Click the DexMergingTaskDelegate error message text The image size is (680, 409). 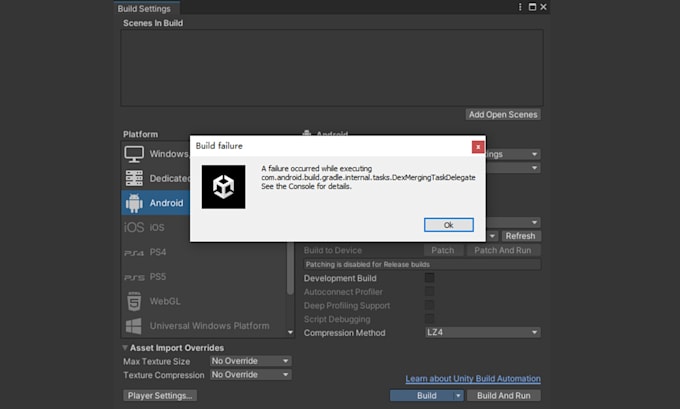(x=368, y=177)
